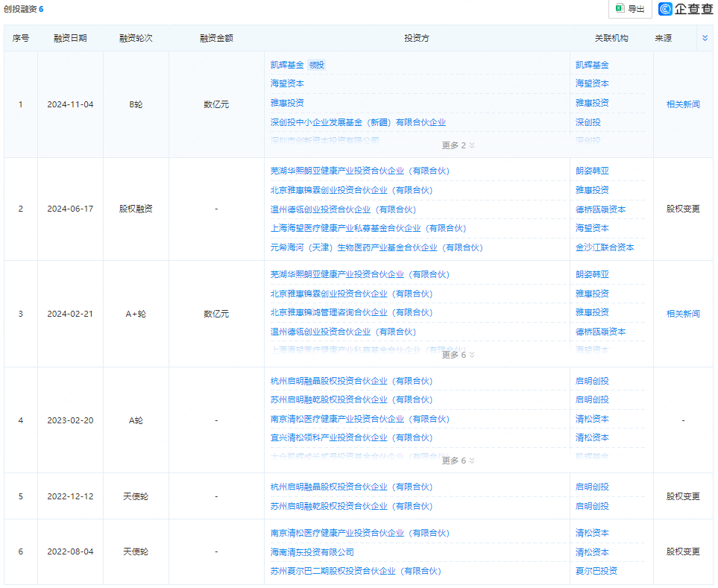Open 北京雅惠锦霖创业投资合伙企业 in row 2
Screen dimensions: 718x588
[352, 190]
